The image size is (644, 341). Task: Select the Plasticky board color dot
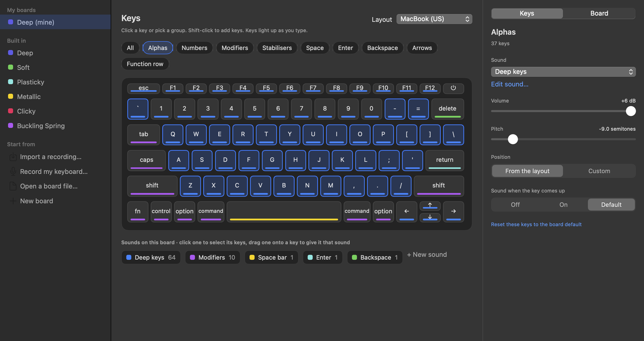pyautogui.click(x=11, y=82)
